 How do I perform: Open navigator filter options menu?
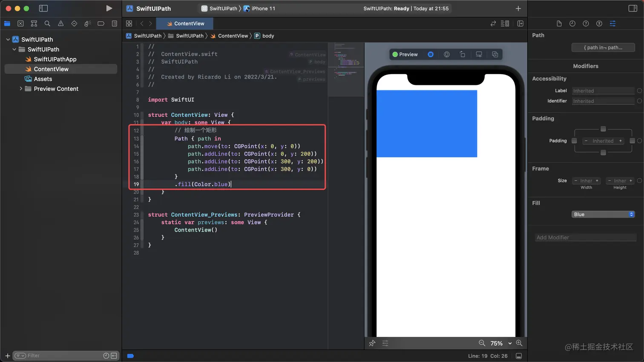tap(20, 356)
